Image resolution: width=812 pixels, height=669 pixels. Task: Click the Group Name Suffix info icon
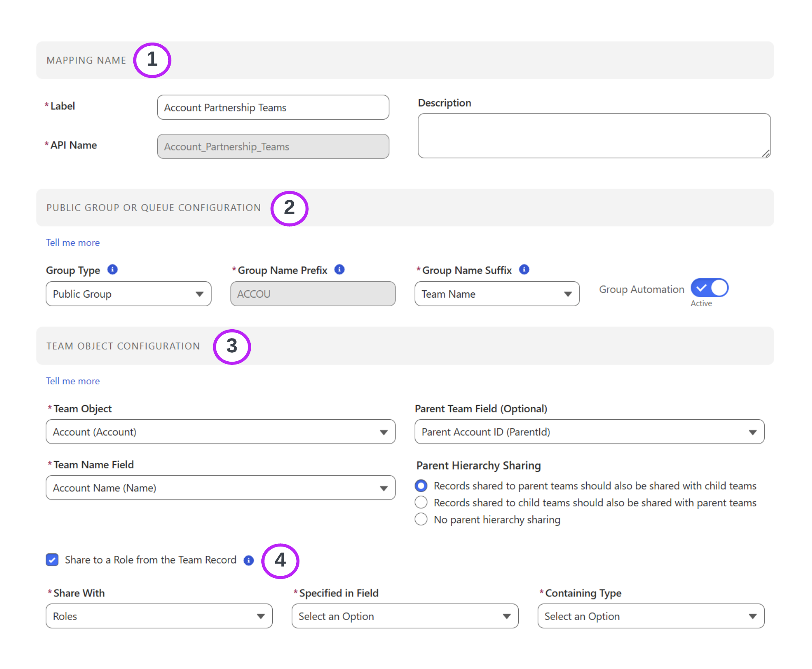(524, 270)
